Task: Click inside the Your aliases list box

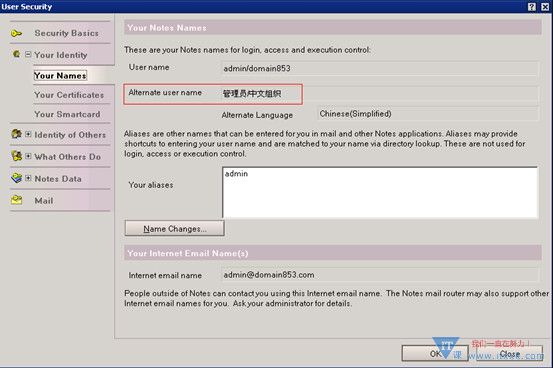Action: [380, 193]
